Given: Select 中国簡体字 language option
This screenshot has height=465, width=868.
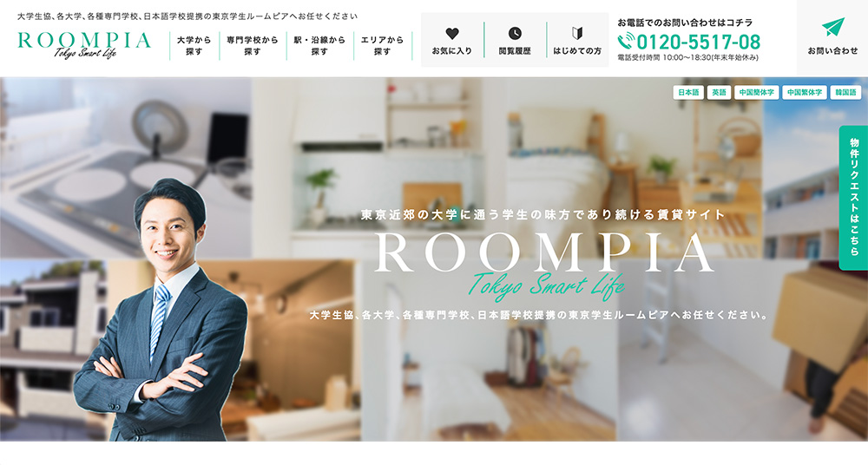Looking at the screenshot, I should tap(756, 93).
